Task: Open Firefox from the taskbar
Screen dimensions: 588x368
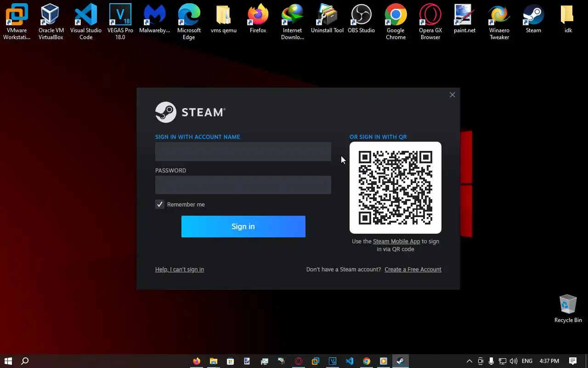Action: pos(197,361)
